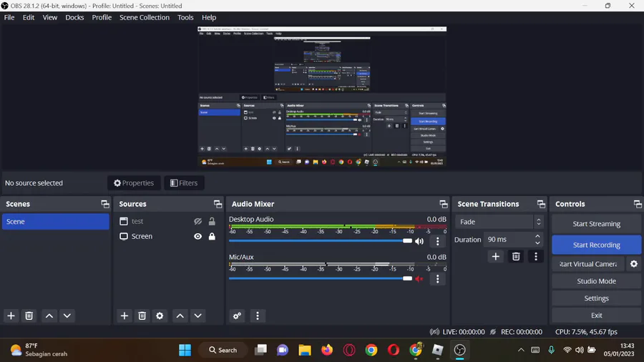This screenshot has width=644, height=362.
Task: Open the File menu
Action: pyautogui.click(x=9, y=17)
